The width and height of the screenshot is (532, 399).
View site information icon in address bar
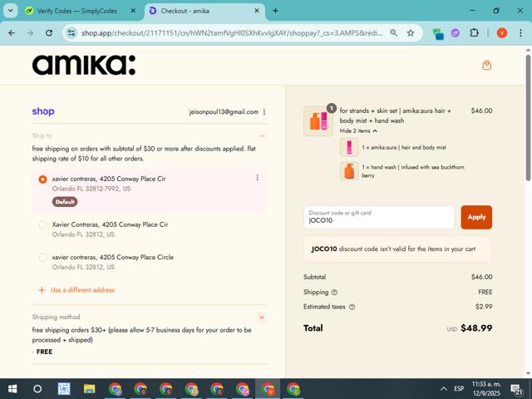click(71, 33)
